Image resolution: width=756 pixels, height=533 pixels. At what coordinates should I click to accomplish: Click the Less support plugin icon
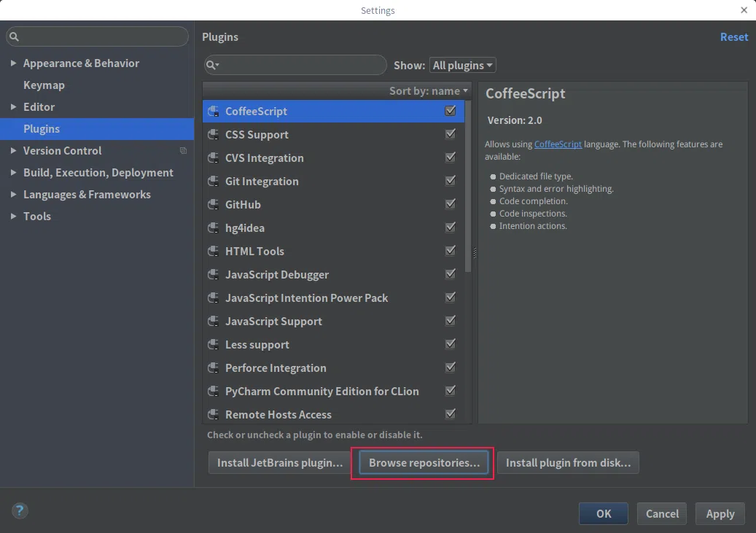click(213, 344)
